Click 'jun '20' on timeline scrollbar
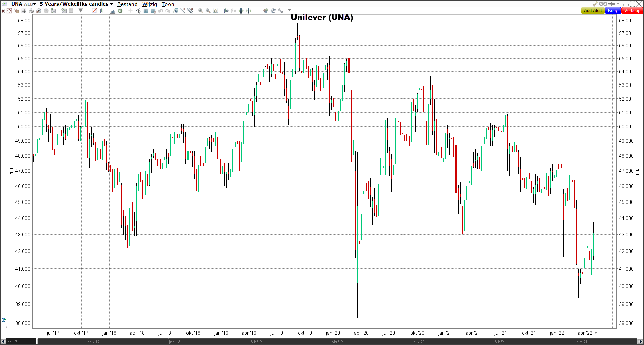 point(419,342)
